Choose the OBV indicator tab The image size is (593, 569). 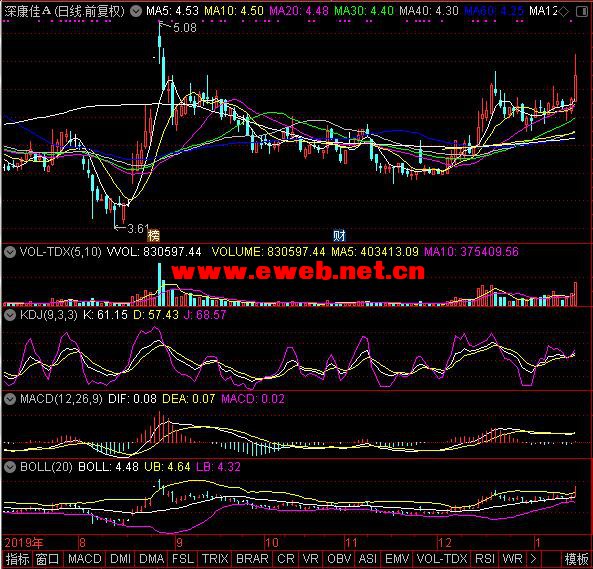(338, 558)
